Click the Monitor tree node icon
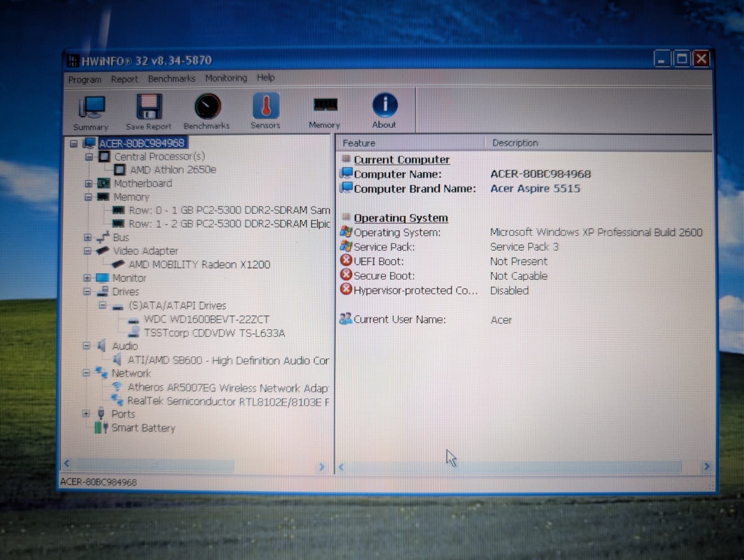Screen dimensions: 744x560 pyautogui.click(x=102, y=278)
